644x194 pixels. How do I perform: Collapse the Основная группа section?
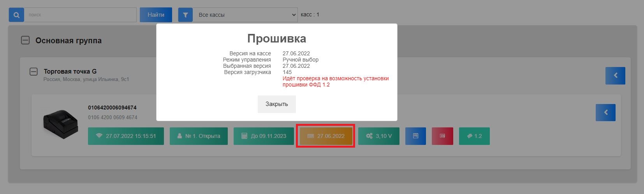point(25,41)
